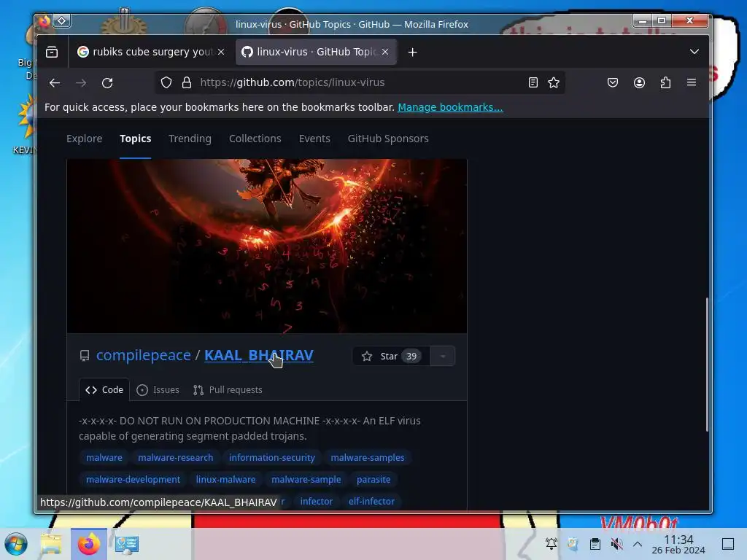Open the file manager in taskbar
The width and height of the screenshot is (747, 560).
pyautogui.click(x=52, y=544)
